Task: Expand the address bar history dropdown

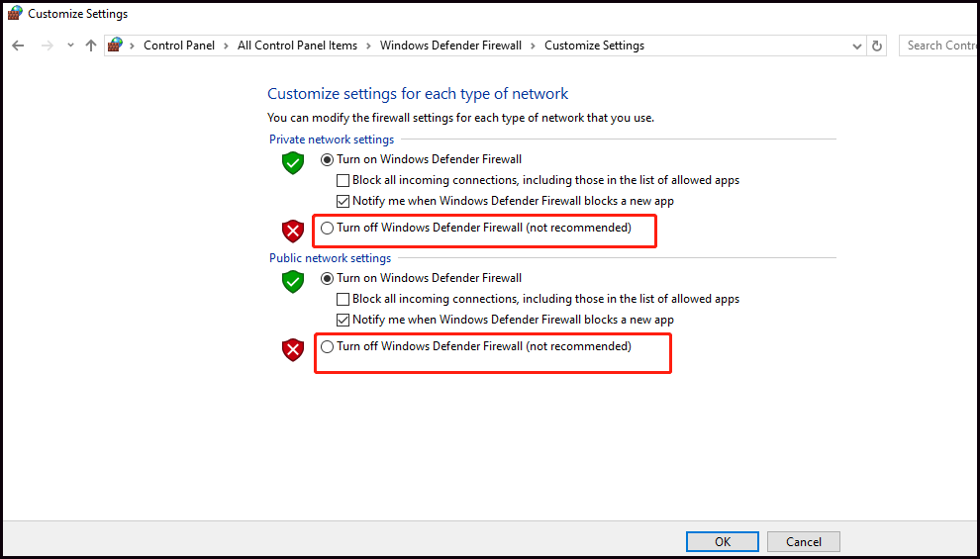Action: tap(857, 46)
